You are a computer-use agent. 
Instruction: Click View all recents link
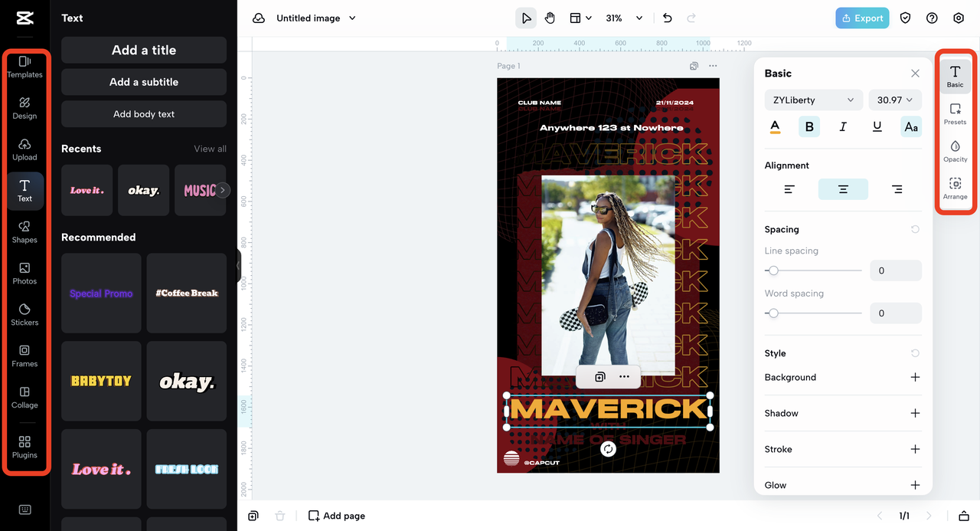(210, 149)
